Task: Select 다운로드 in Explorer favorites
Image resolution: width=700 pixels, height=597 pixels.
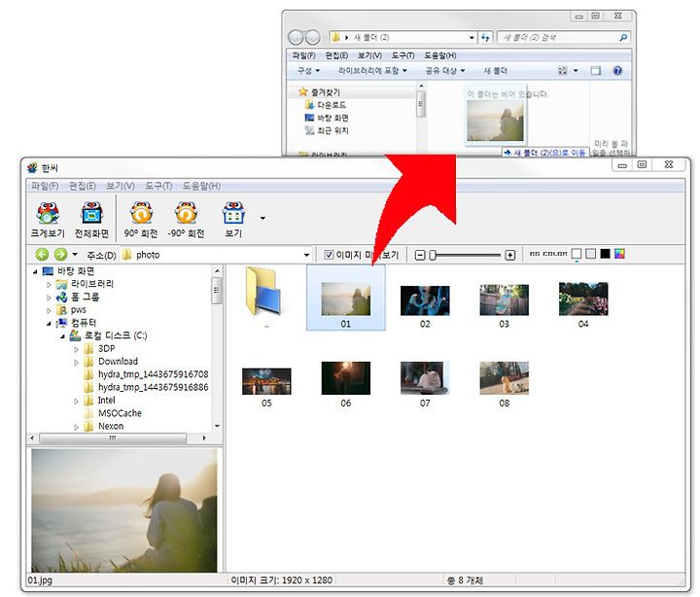Action: coord(326,105)
